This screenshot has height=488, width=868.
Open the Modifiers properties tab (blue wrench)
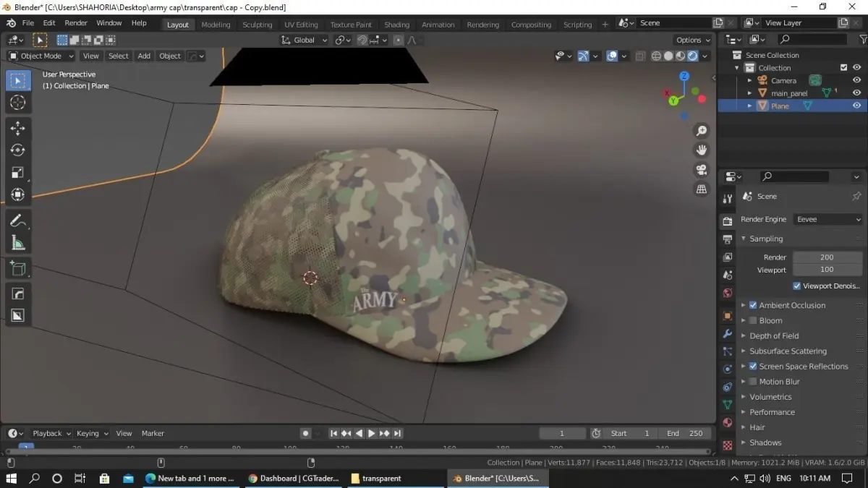[x=728, y=334]
